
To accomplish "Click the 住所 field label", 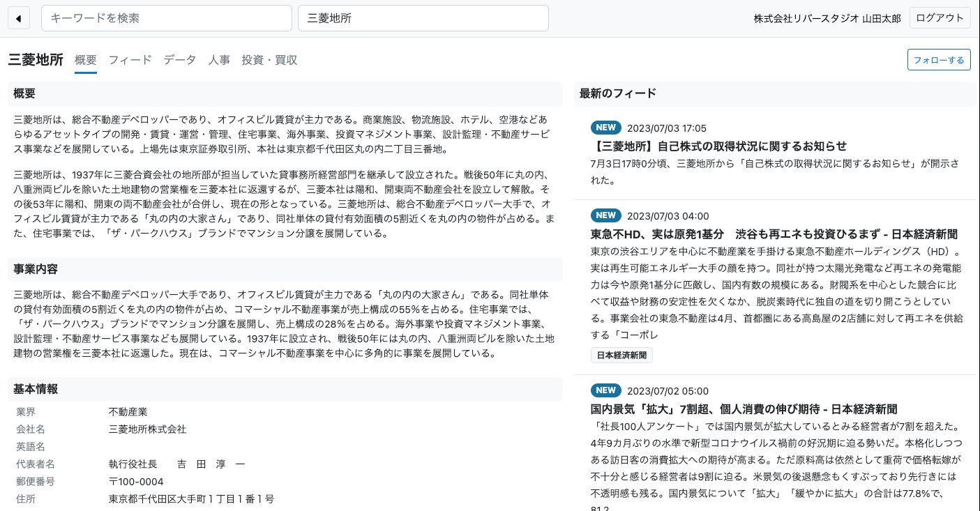I will (26, 499).
